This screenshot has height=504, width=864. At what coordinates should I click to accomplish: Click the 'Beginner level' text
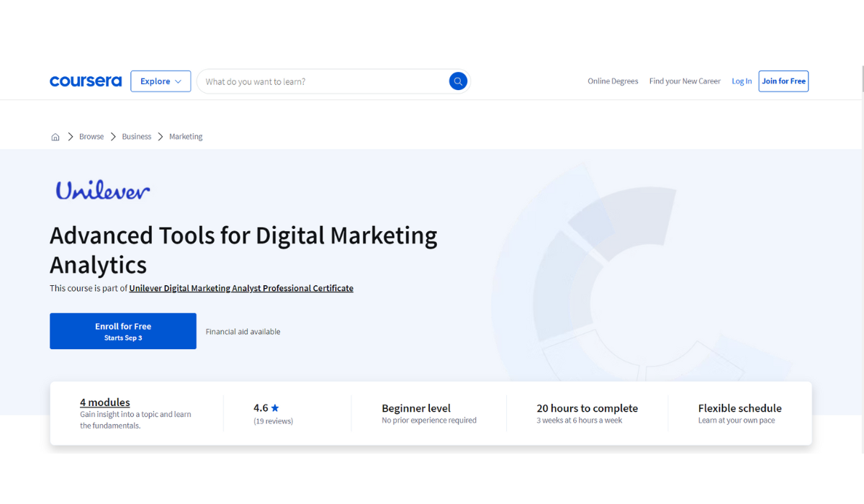pyautogui.click(x=416, y=408)
